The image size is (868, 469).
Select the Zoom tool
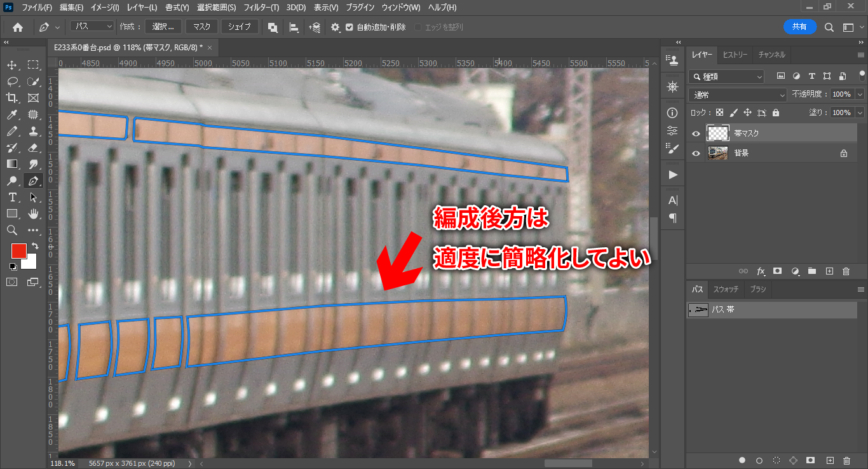pyautogui.click(x=12, y=230)
